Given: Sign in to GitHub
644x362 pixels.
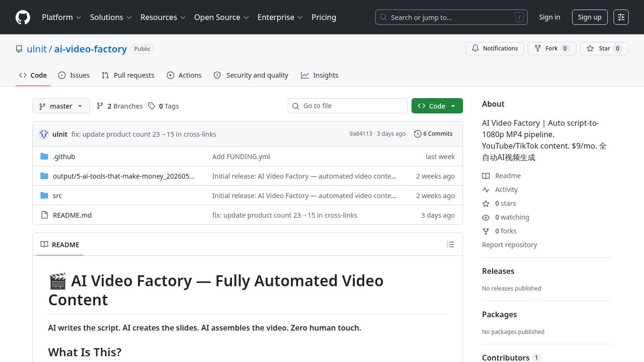Looking at the screenshot, I should pyautogui.click(x=550, y=17).
